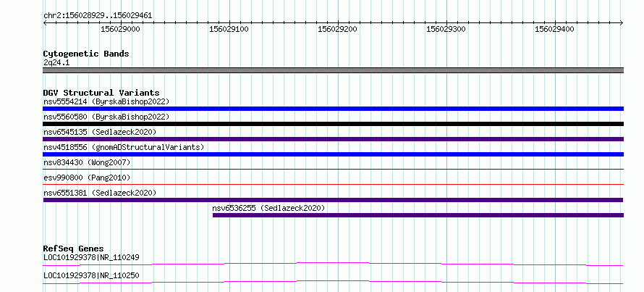
Task: Select the DGV Structural Variants track title
Action: click(x=101, y=93)
